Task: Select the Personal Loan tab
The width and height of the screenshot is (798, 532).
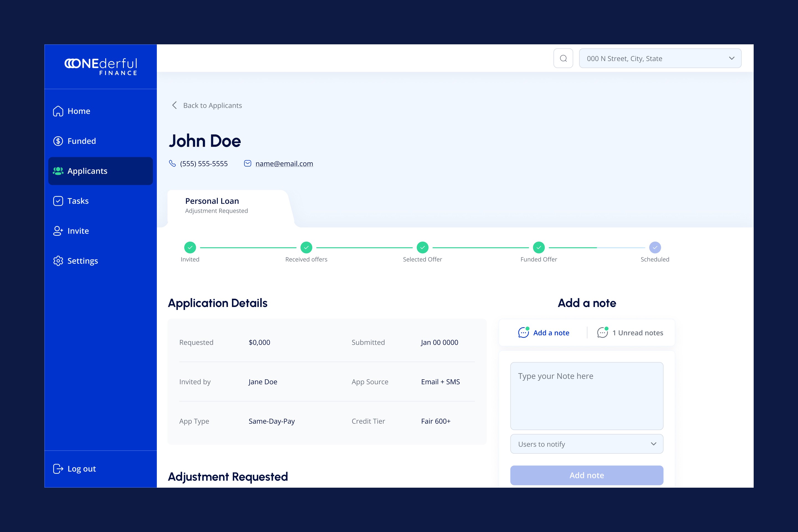Action: pos(216,205)
